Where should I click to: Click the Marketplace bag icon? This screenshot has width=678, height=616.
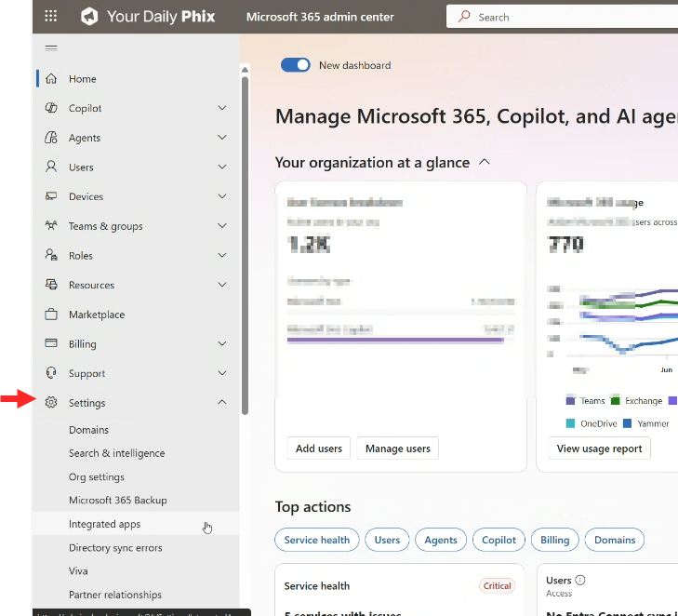click(x=51, y=315)
